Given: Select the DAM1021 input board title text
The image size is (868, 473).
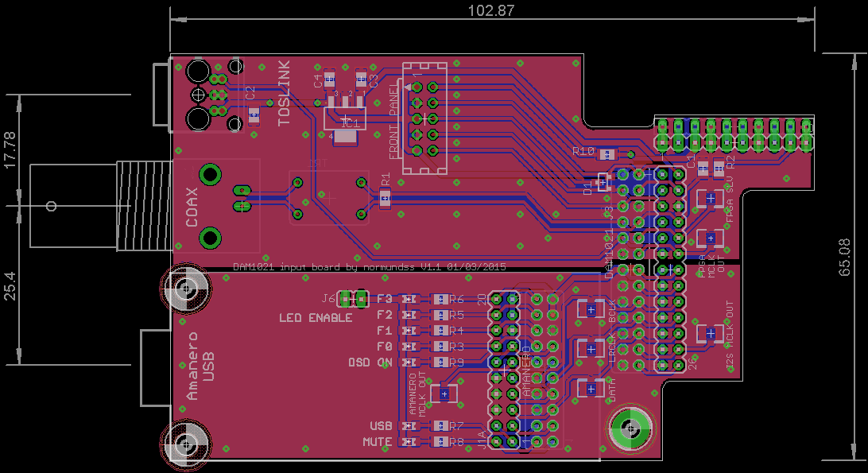Looking at the screenshot, I should point(370,267).
